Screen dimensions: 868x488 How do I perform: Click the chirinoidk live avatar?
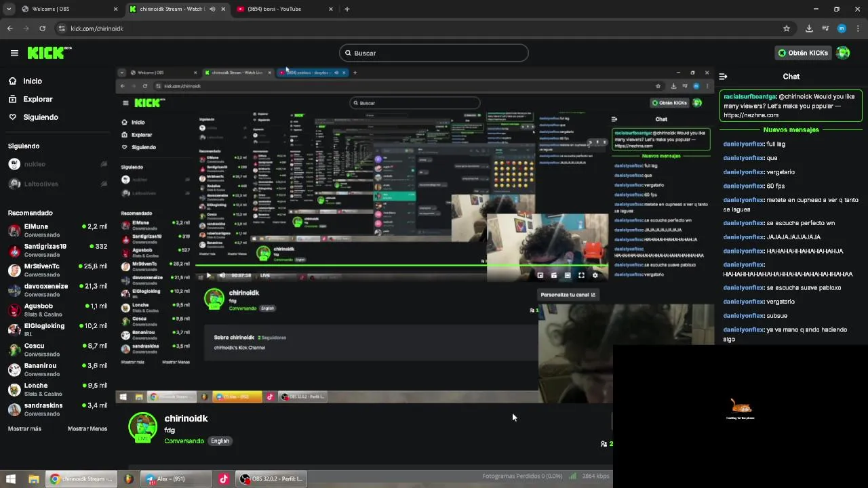[142, 427]
